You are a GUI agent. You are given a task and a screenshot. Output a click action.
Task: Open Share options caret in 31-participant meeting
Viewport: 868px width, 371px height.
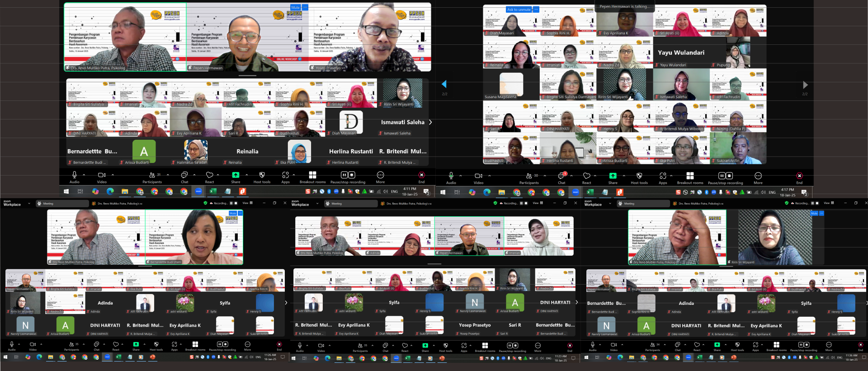click(x=246, y=175)
